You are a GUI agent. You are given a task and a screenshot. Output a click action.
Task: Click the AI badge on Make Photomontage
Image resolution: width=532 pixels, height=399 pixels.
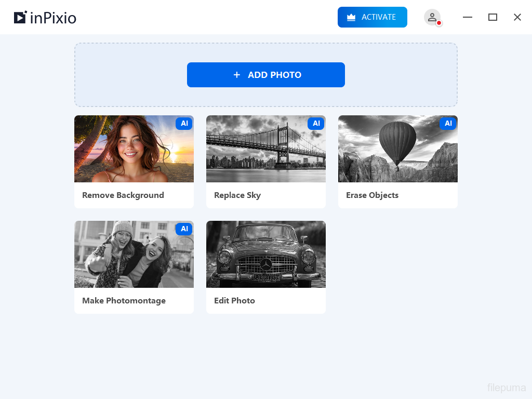[184, 229]
